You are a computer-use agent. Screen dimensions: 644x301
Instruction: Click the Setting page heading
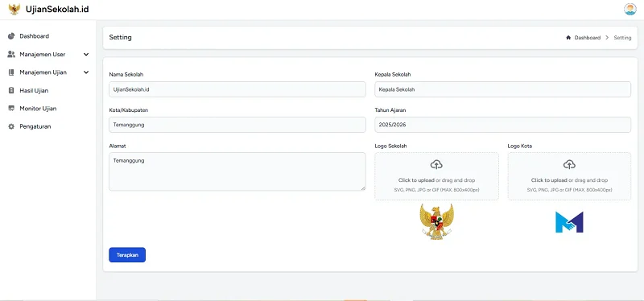120,37
